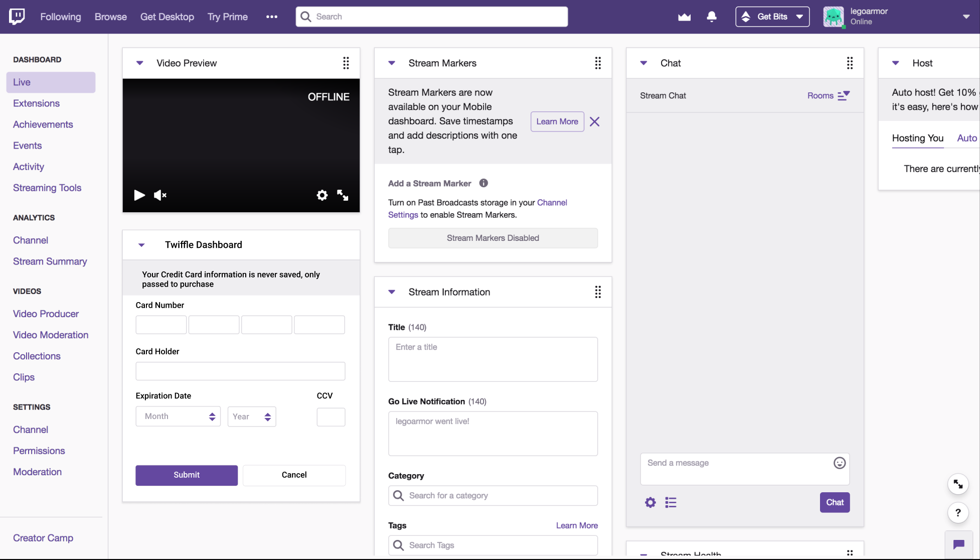This screenshot has width=980, height=560.
Task: Toggle the chat Rooms list
Action: (828, 95)
